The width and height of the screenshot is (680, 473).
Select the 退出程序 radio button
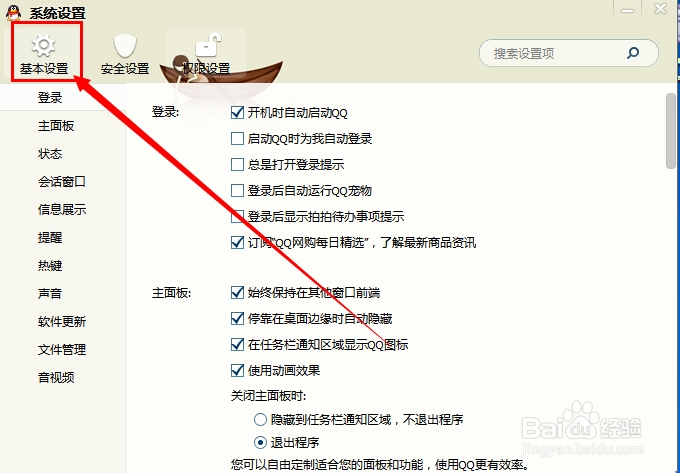(260, 443)
